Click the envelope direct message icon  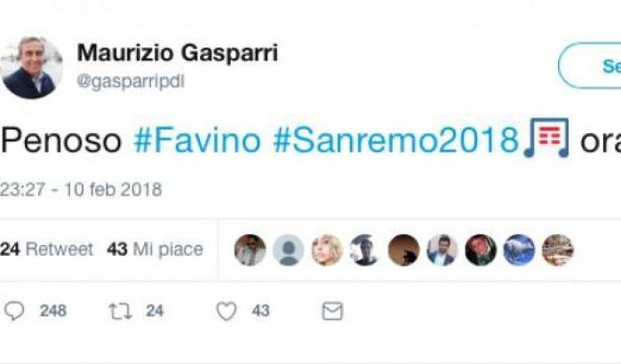pyautogui.click(x=332, y=311)
